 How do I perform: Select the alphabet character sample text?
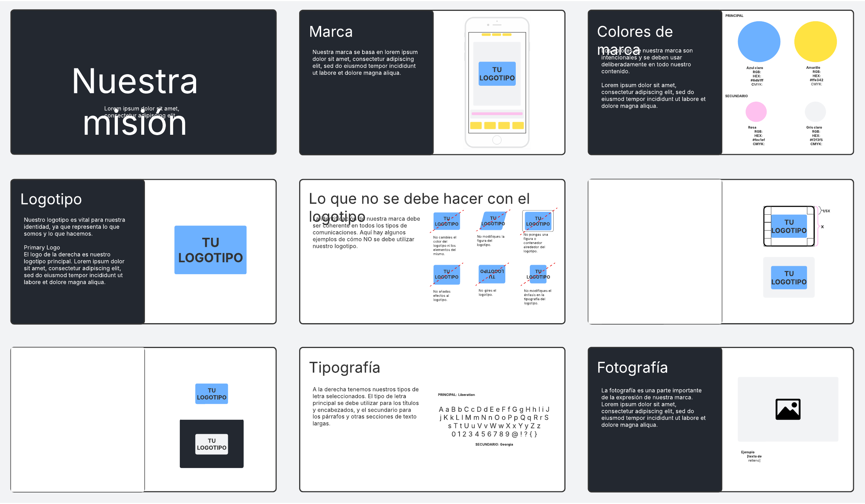coord(494,422)
